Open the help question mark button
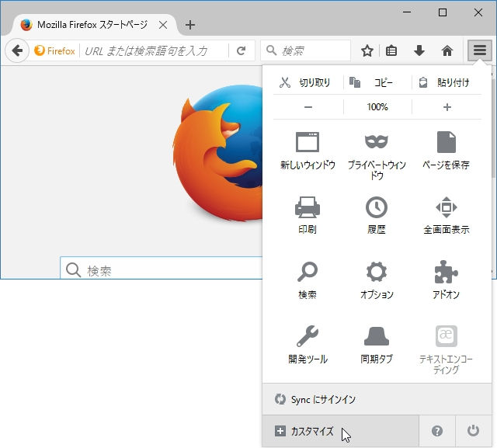Viewport: 497px width, 448px height. (437, 431)
